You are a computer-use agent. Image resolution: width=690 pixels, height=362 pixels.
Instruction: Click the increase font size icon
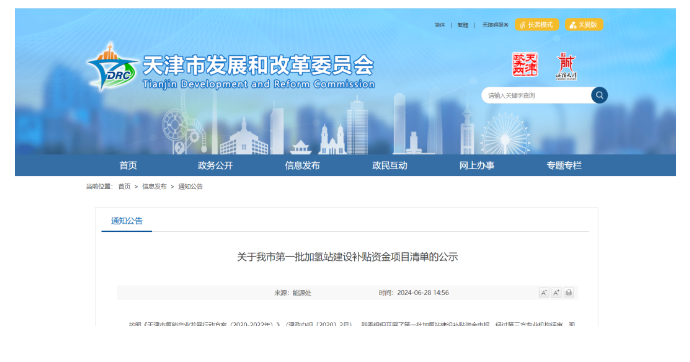point(556,293)
